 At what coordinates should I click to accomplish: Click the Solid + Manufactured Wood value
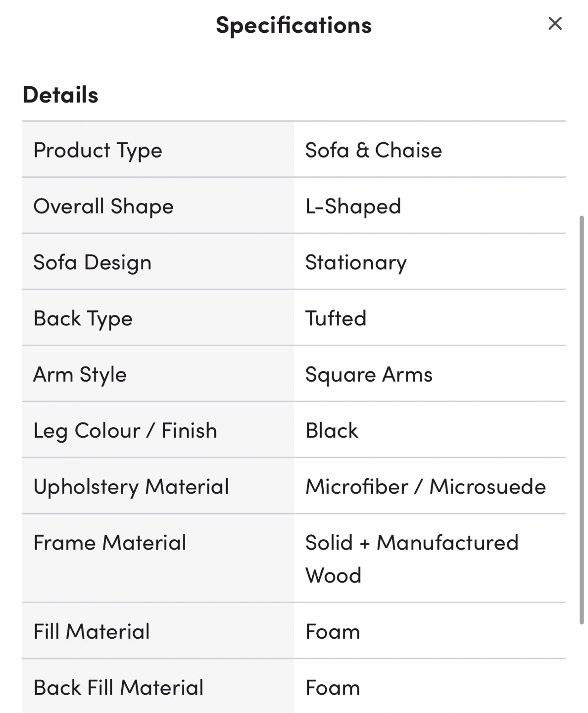(x=412, y=559)
